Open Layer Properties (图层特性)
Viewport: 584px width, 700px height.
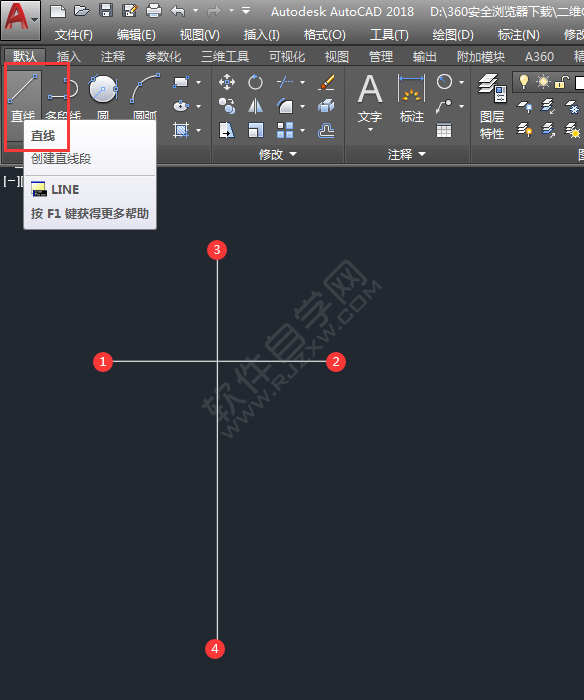pos(492,106)
